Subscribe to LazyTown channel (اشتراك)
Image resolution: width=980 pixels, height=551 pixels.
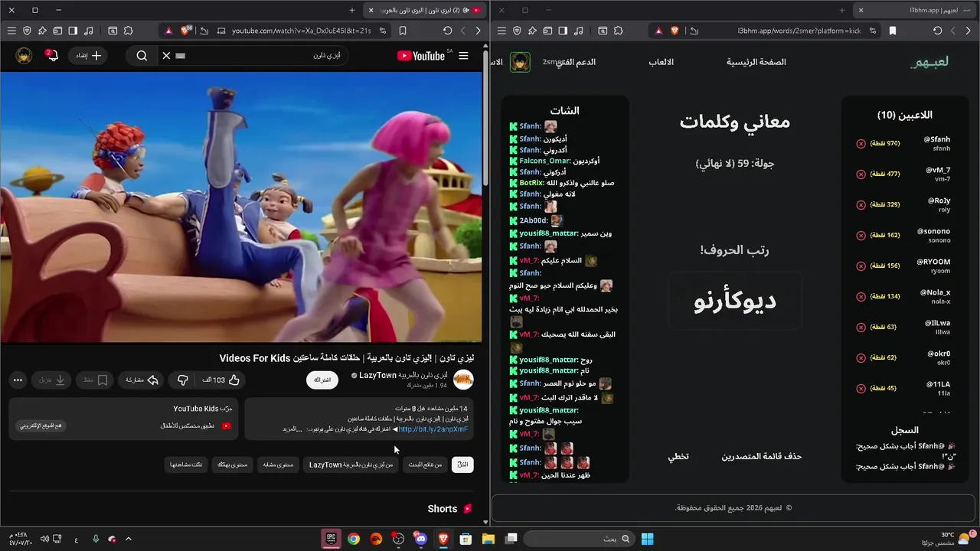(x=322, y=380)
